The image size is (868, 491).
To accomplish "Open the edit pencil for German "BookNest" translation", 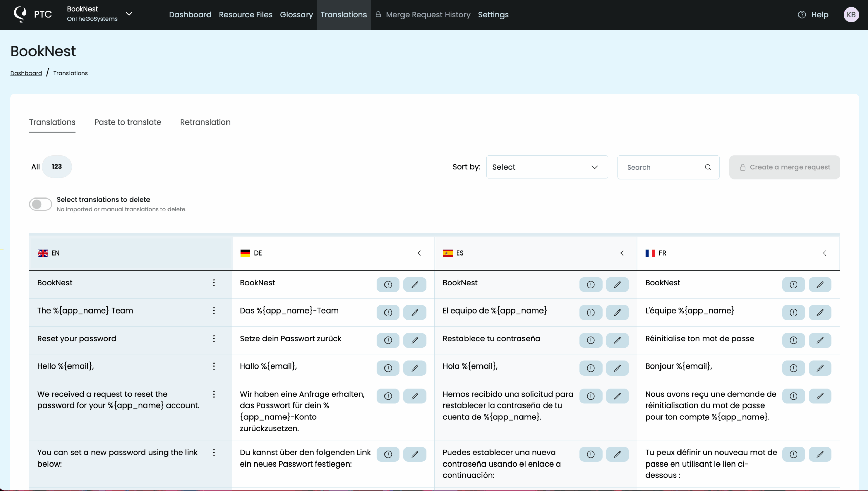I will pos(414,285).
